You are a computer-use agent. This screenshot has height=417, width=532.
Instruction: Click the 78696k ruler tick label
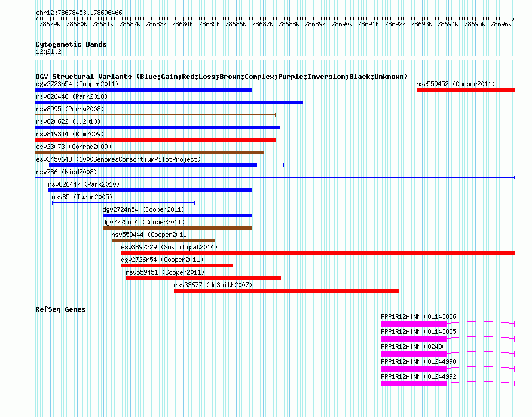pyautogui.click(x=501, y=24)
